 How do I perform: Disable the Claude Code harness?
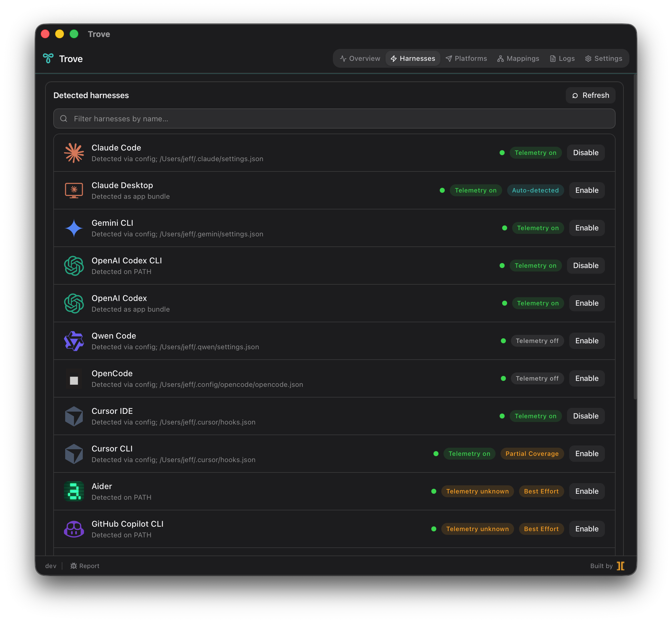coord(586,153)
